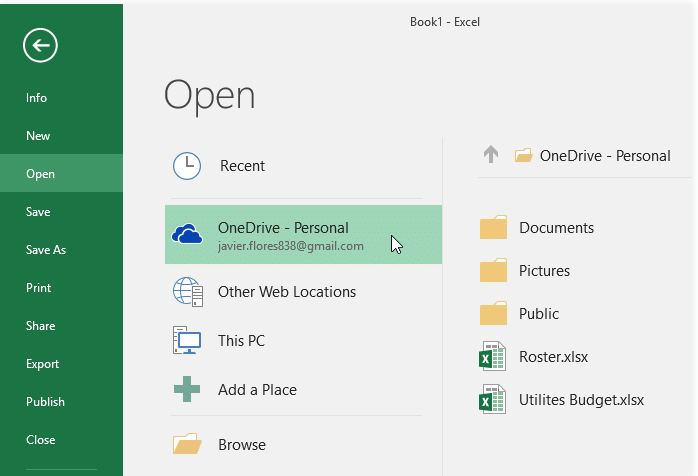Click the Add a Place plus icon
The width and height of the screenshot is (698, 476).
pyautogui.click(x=187, y=389)
